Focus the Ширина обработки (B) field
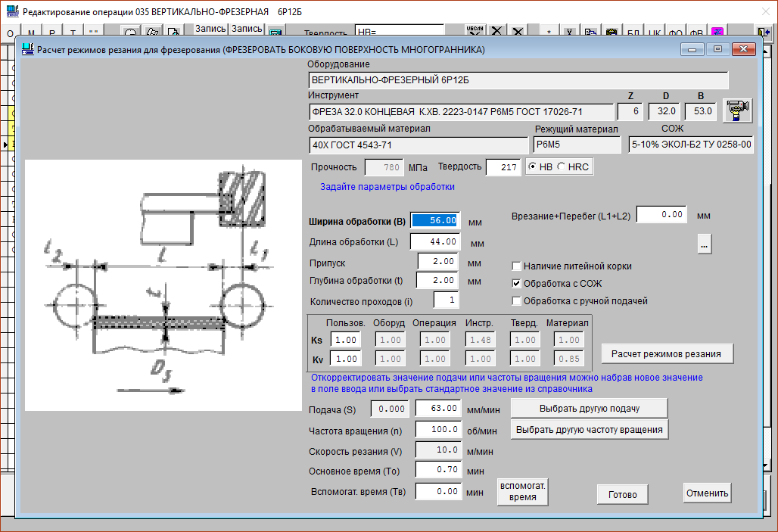Screen dimensions: 778x532 [435, 221]
